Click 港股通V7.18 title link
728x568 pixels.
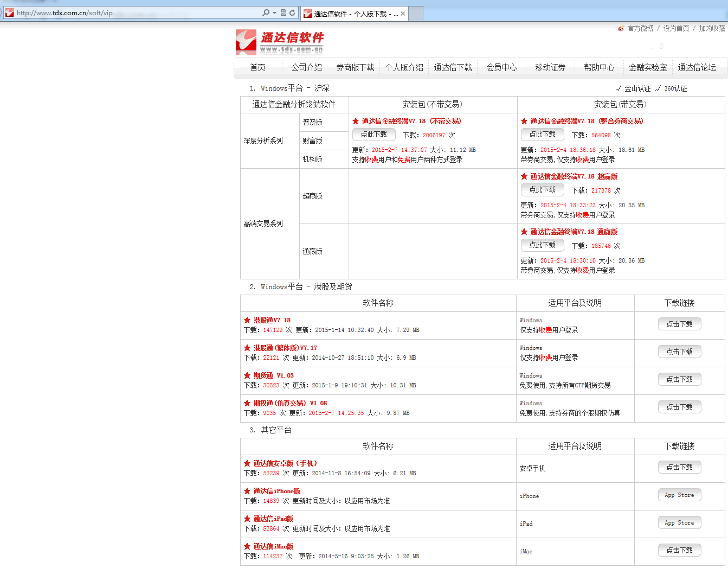tap(272, 320)
